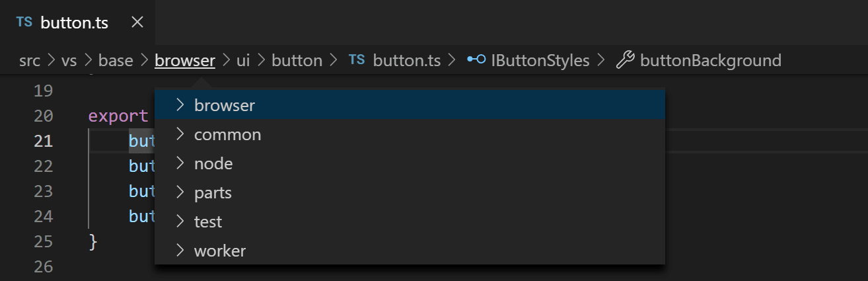Open the ui breadcrumb segment
Image resolution: width=868 pixels, height=281 pixels.
tap(243, 61)
